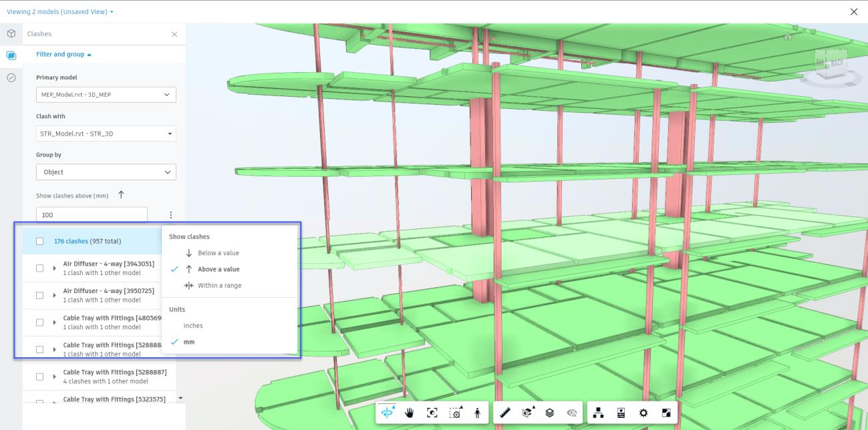Select the Orbit tool in the viewer toolbar
Image resolution: width=868 pixels, height=430 pixels.
388,413
